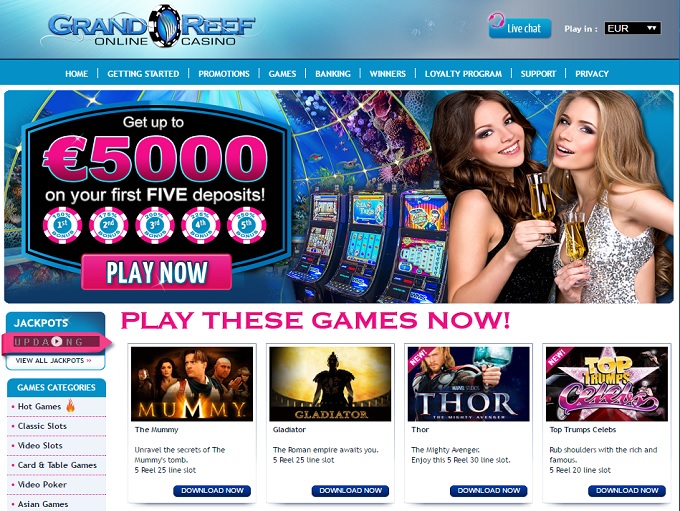Image resolution: width=680 pixels, height=511 pixels.
Task: Click the Top Trumps Celebs thumbnail
Action: (x=607, y=384)
